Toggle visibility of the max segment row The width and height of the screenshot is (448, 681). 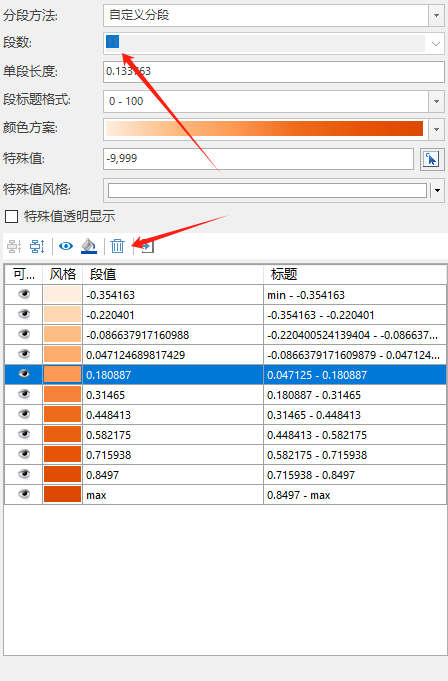point(24,494)
